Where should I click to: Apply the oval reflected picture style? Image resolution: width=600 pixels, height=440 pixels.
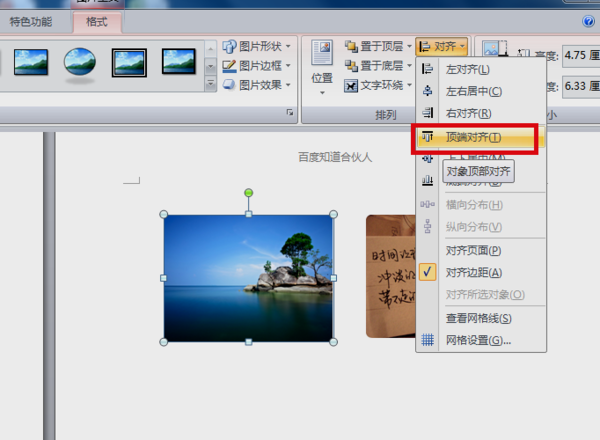pyautogui.click(x=80, y=63)
